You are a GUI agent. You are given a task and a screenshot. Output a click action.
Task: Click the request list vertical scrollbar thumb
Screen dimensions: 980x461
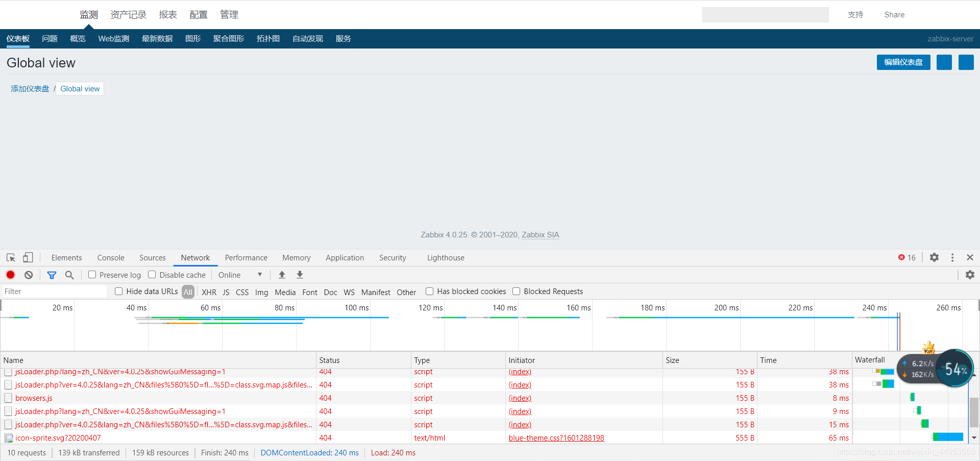click(x=974, y=412)
